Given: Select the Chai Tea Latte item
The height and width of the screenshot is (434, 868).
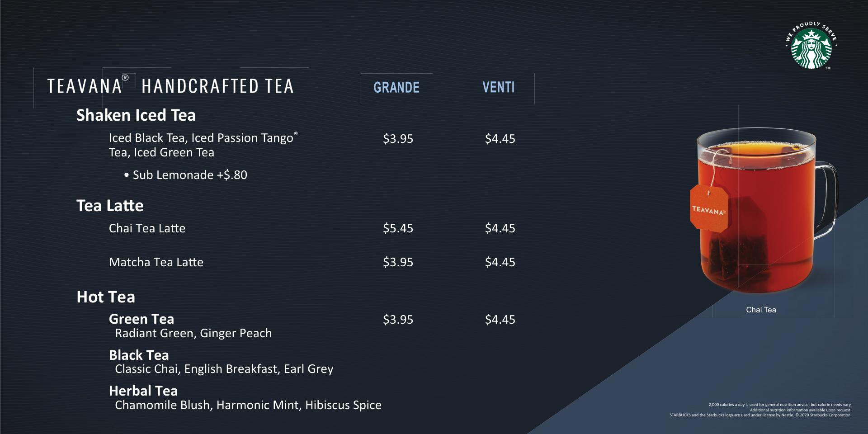Looking at the screenshot, I should pos(147,228).
